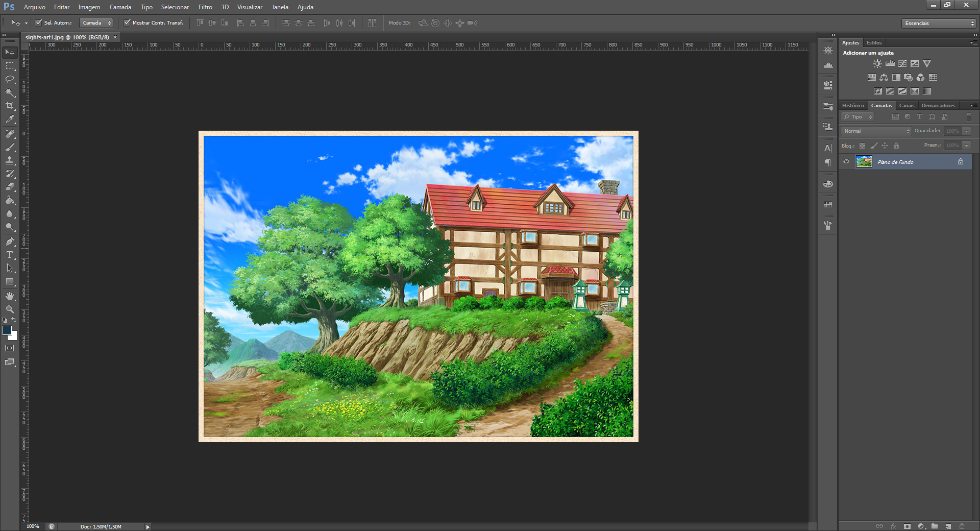This screenshot has height=531, width=980.
Task: Open the Opacidade slider dropdown arrow
Action: [966, 131]
